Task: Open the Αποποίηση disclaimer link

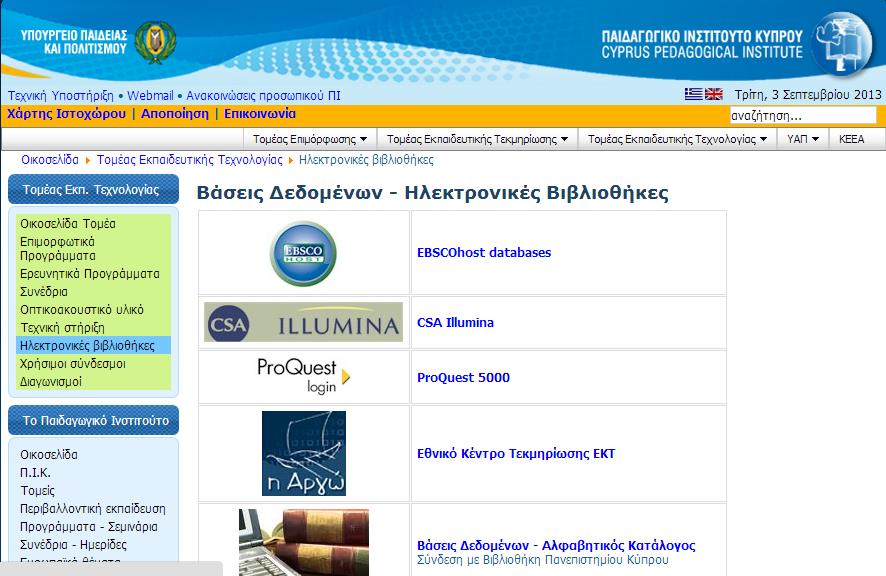Action: [x=175, y=114]
